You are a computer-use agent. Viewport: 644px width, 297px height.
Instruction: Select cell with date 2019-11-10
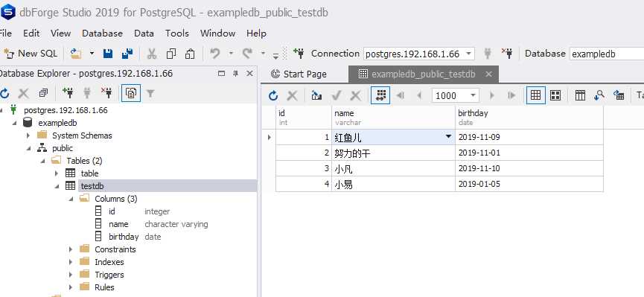(529, 168)
